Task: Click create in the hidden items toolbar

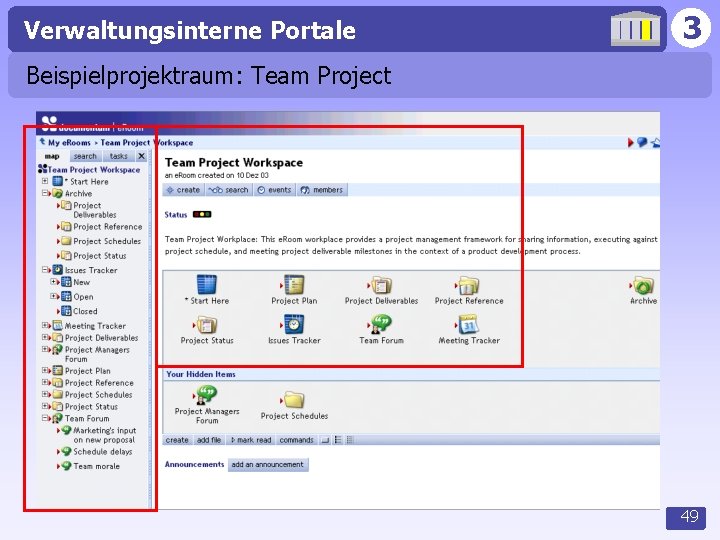Action: point(177,440)
